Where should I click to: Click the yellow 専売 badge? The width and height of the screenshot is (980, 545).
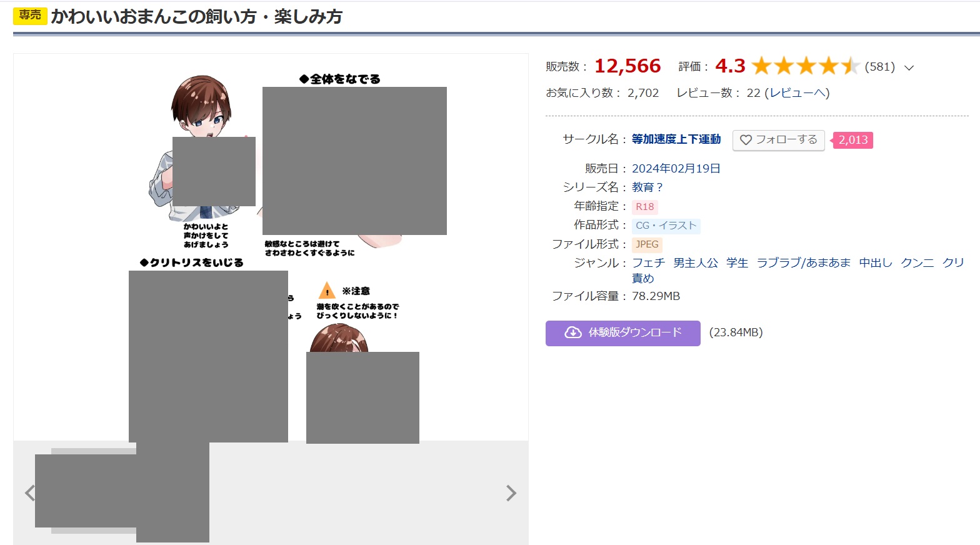(x=29, y=16)
